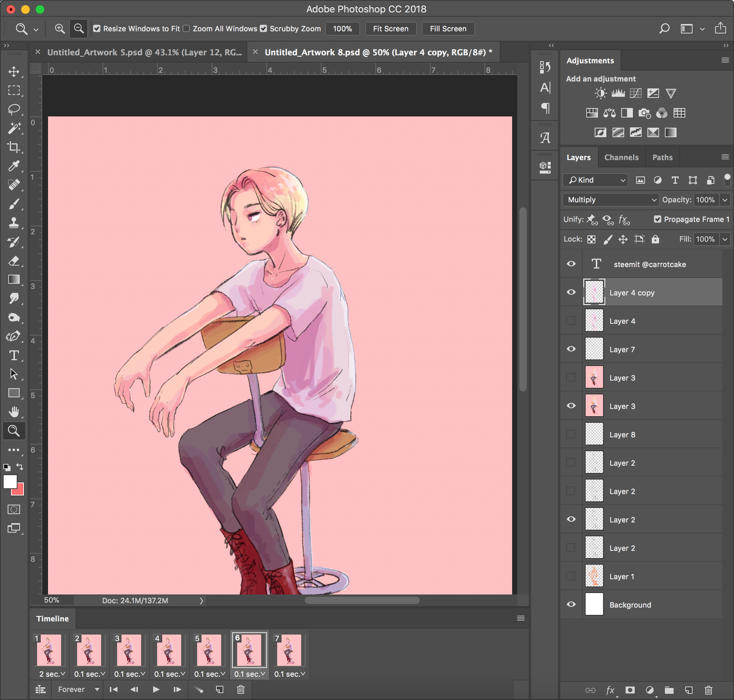The width and height of the screenshot is (734, 700).
Task: Click the 100% zoom button
Action: click(x=342, y=29)
